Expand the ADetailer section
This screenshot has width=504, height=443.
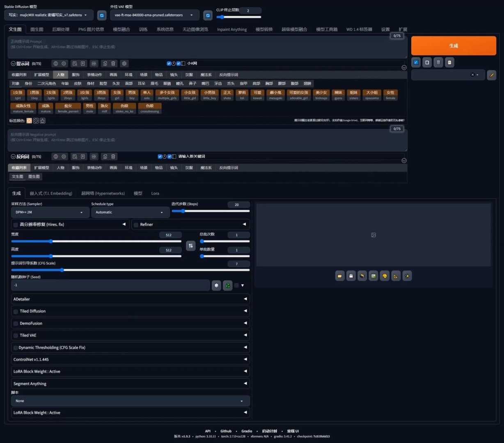(x=131, y=299)
